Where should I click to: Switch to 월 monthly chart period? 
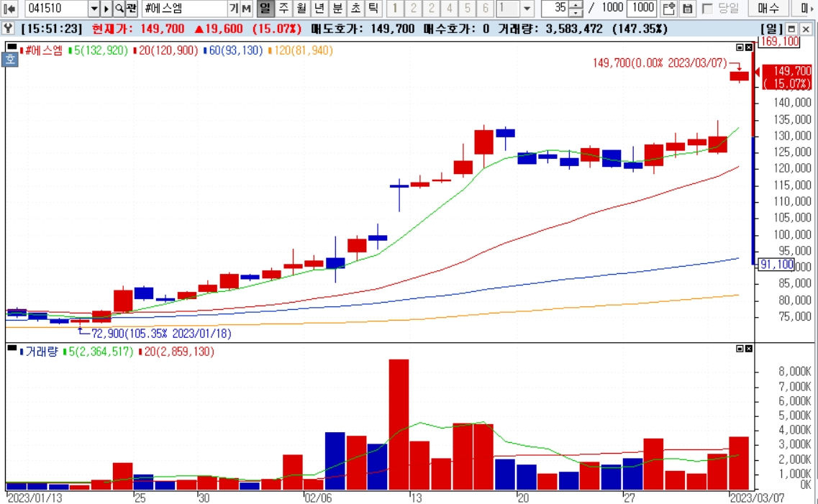tap(301, 9)
